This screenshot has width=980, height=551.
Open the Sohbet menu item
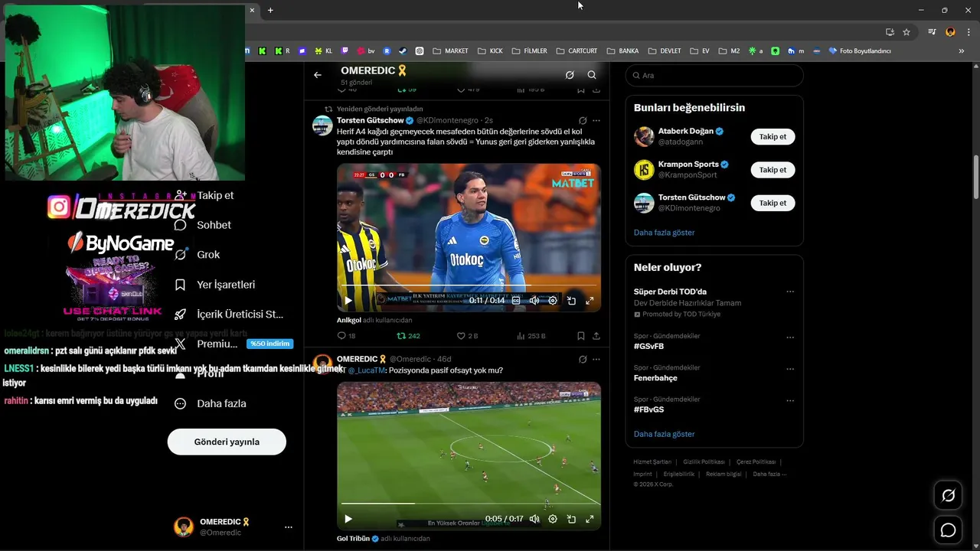pyautogui.click(x=204, y=225)
